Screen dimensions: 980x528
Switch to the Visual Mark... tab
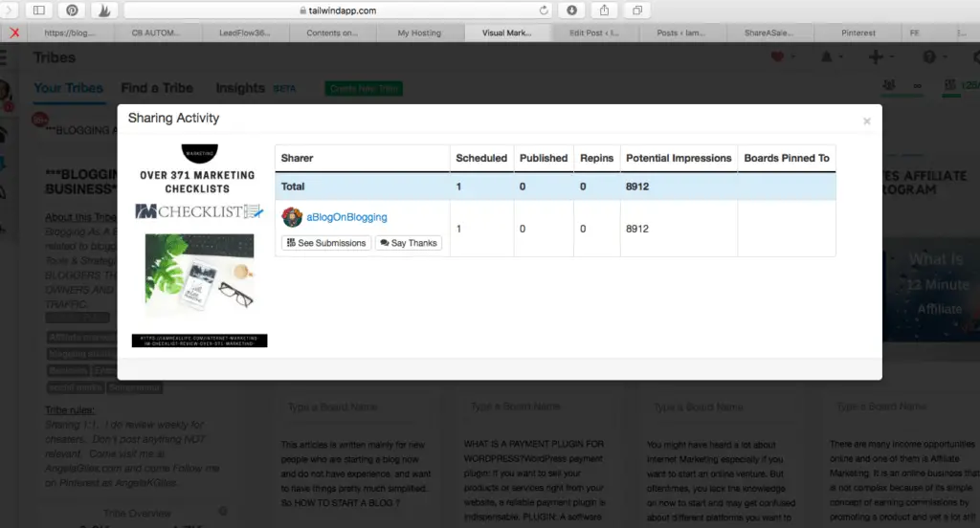point(507,33)
